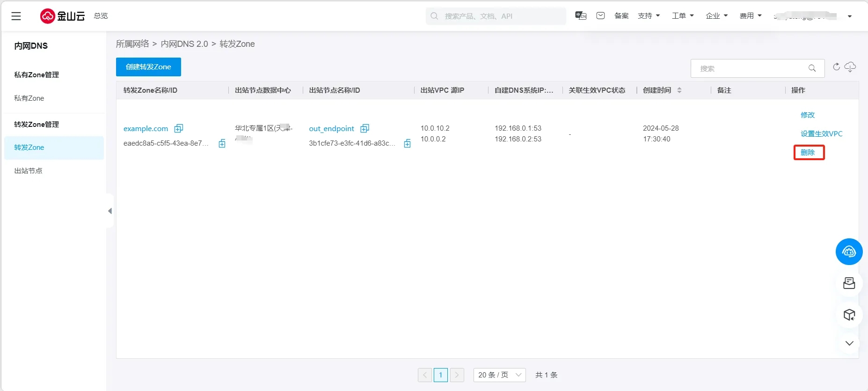Select 出站节点 in the sidebar
Screen dimensions: 868x391
point(28,171)
